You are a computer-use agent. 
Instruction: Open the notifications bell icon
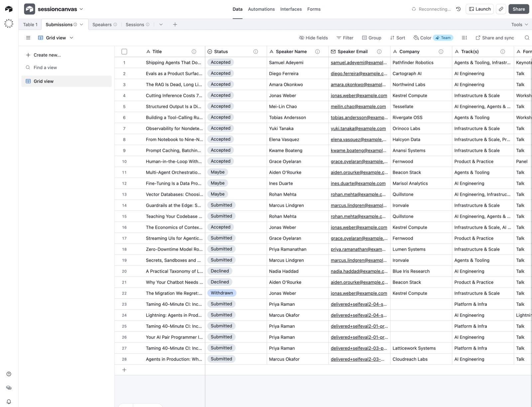(9, 402)
